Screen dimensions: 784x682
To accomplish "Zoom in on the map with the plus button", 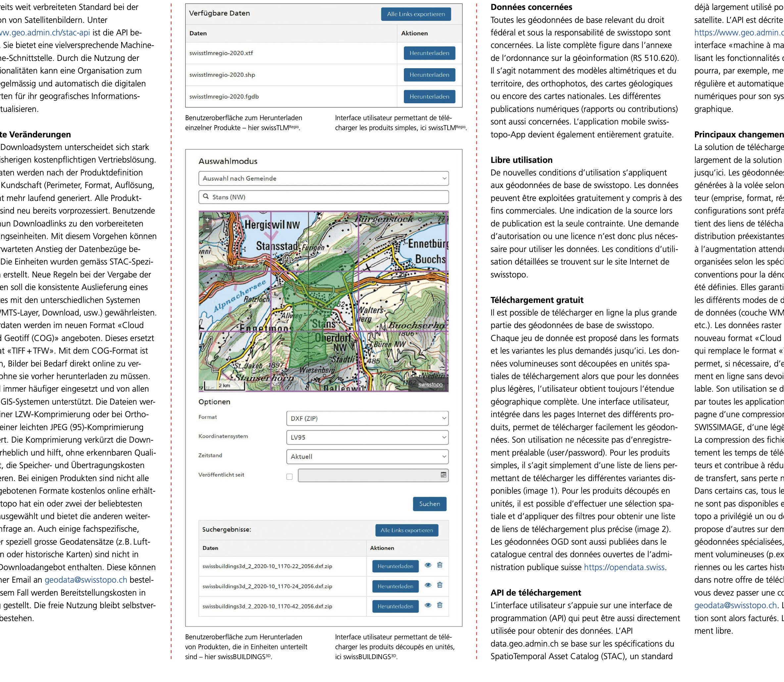I will [207, 219].
